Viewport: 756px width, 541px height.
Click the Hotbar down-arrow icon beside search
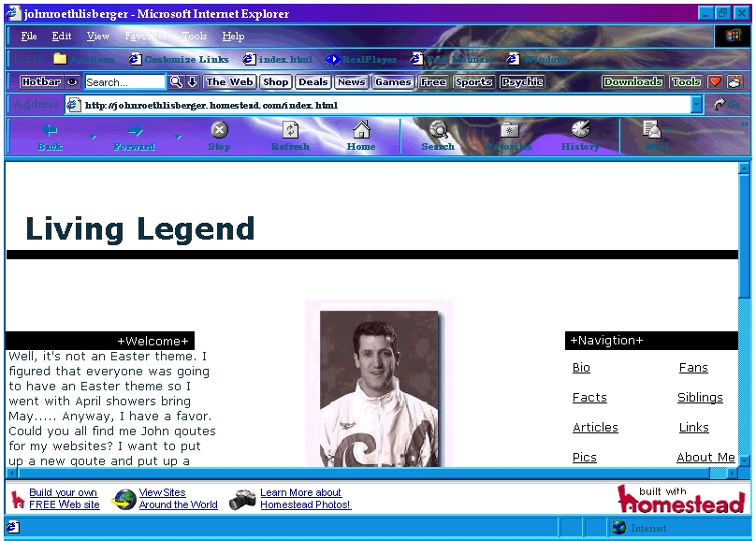(x=192, y=82)
